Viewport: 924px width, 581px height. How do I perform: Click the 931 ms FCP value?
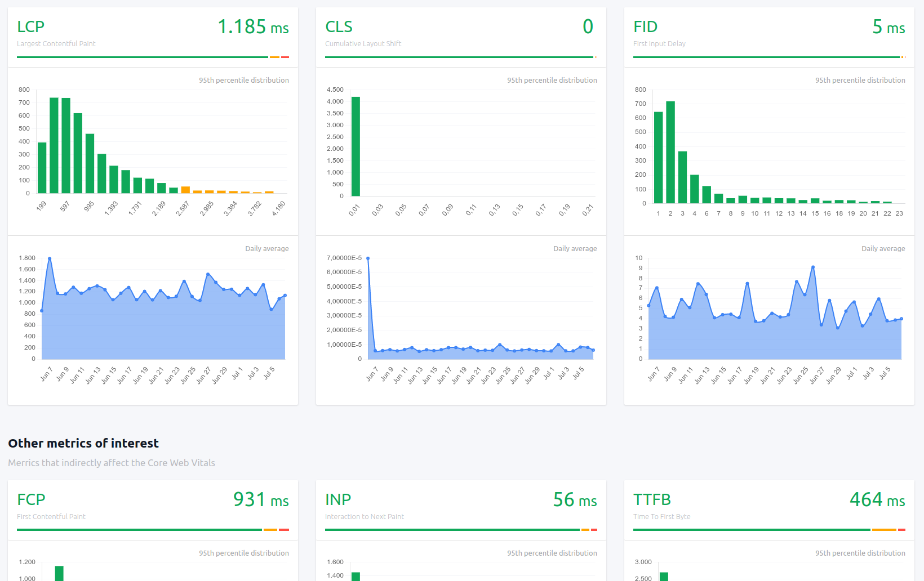(x=261, y=499)
